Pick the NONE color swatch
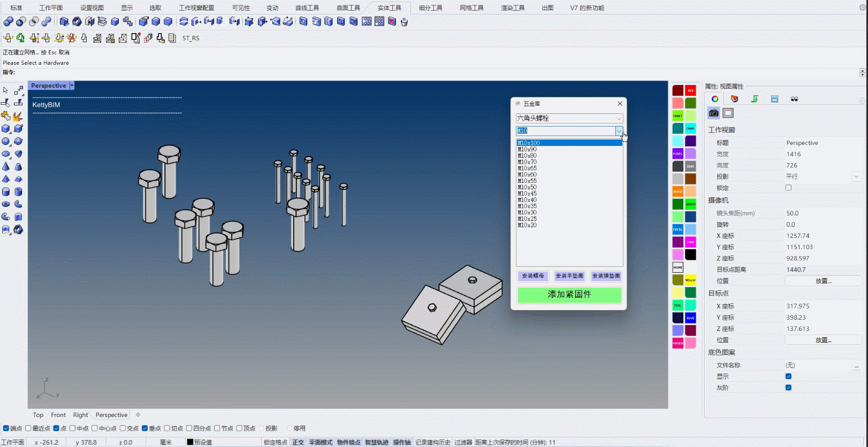The image size is (868, 447). point(678,267)
